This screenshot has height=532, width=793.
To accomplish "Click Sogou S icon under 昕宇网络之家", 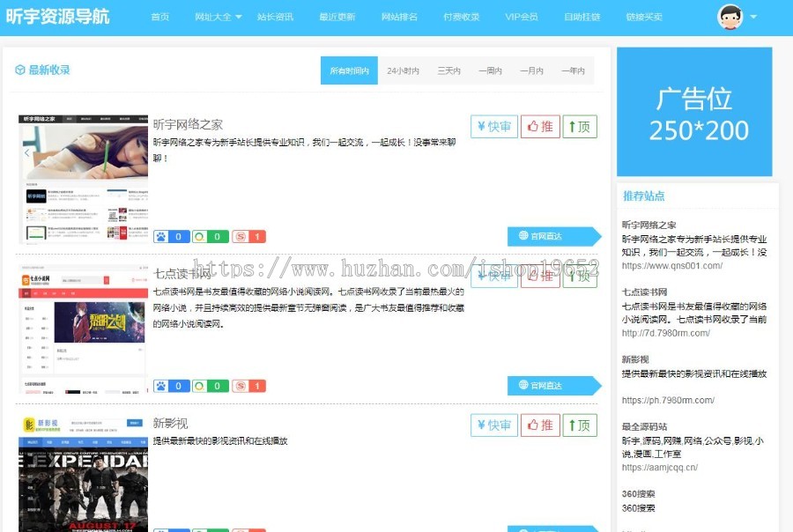I will [x=241, y=237].
